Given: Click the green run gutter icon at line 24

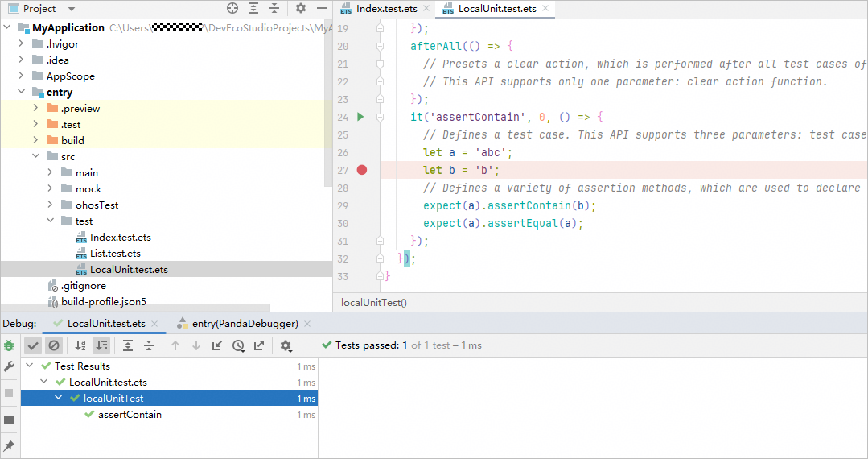Looking at the screenshot, I should [360, 117].
